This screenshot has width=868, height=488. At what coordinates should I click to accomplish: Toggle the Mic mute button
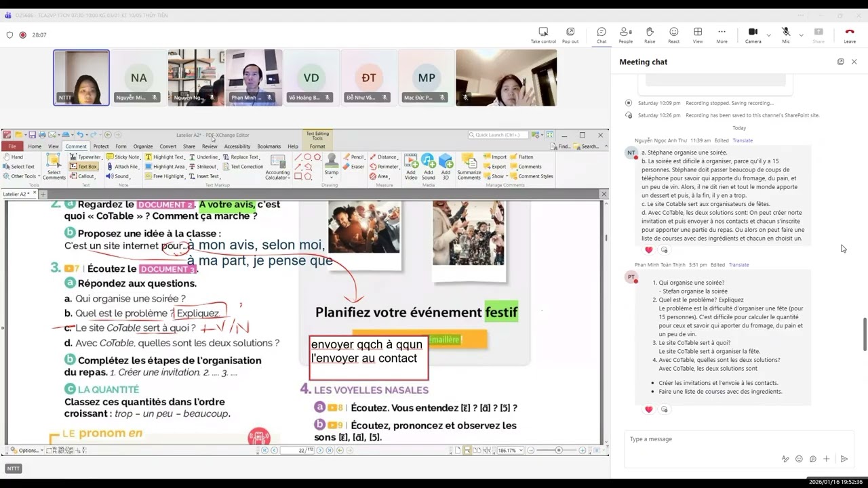pos(786,35)
